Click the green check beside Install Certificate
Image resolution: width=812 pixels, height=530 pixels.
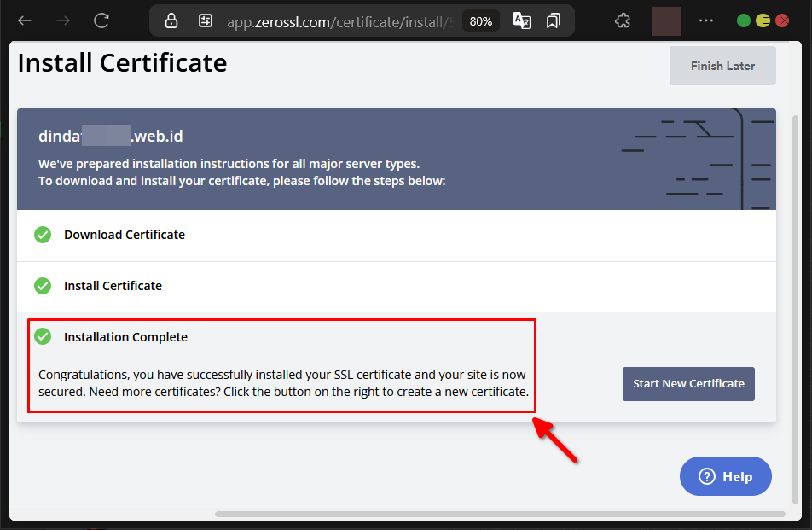coord(43,285)
